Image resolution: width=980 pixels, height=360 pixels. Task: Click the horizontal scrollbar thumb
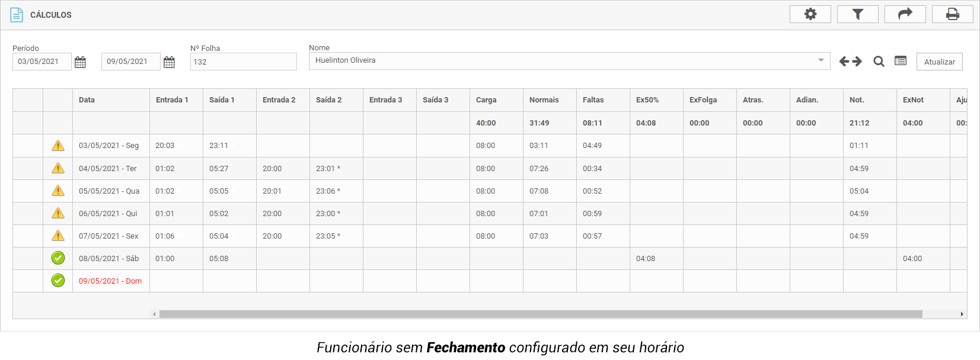coord(540,314)
